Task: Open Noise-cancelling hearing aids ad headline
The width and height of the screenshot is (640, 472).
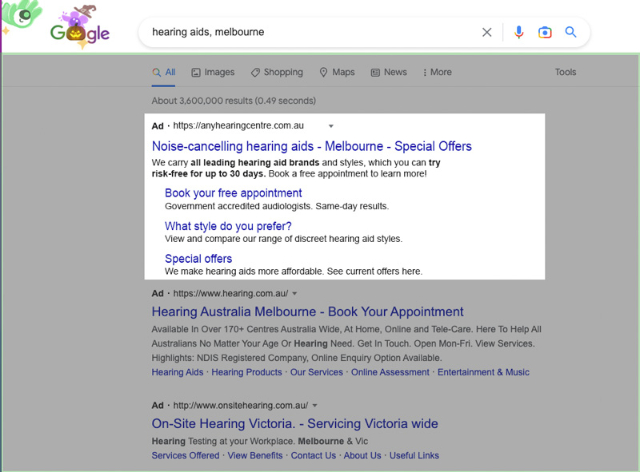Action: (x=311, y=146)
